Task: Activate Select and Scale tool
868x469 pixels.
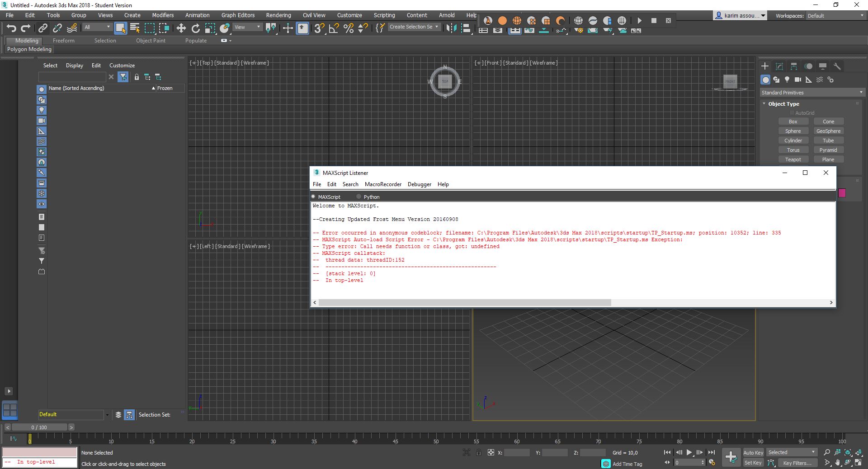Action: point(210,28)
